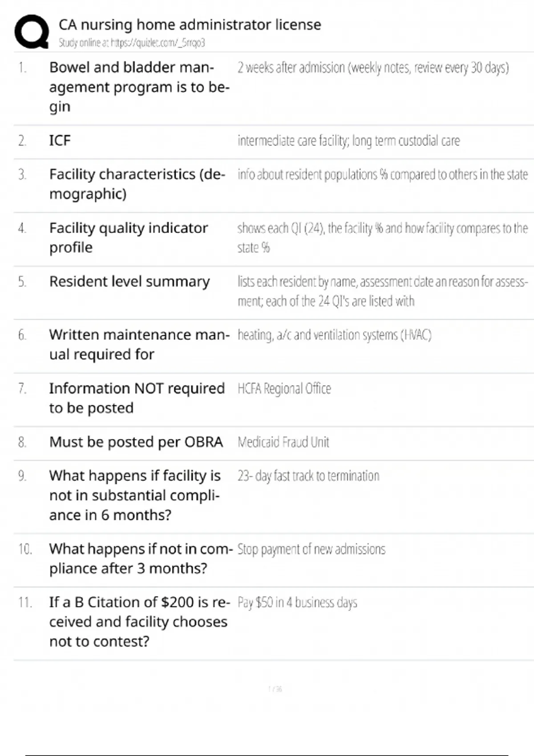Click the title CA nursing home administrator license

point(190,24)
